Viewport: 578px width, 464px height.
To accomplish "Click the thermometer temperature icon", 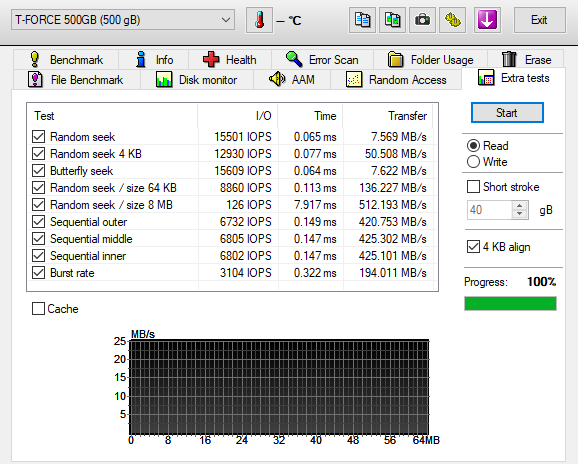I will point(260,20).
